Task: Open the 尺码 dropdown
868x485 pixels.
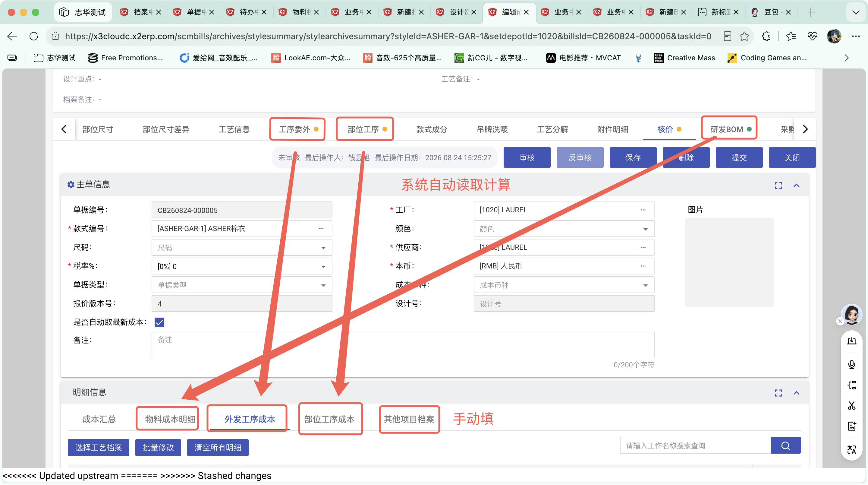Action: click(242, 248)
